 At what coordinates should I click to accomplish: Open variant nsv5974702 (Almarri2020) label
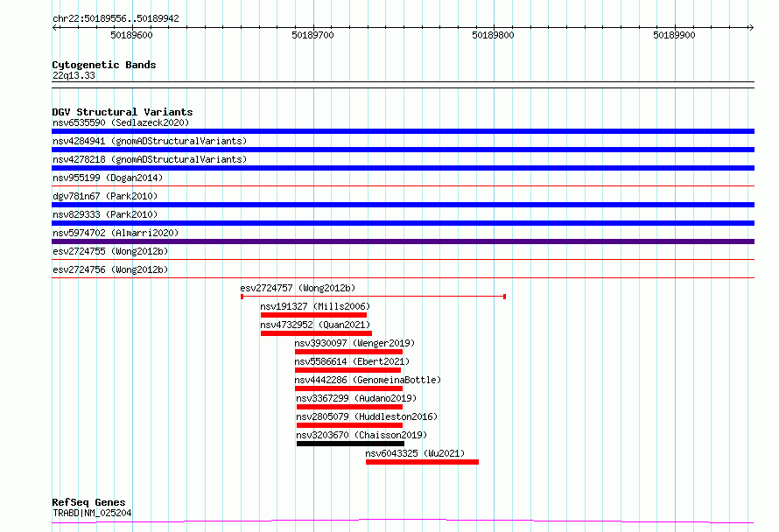(x=116, y=233)
